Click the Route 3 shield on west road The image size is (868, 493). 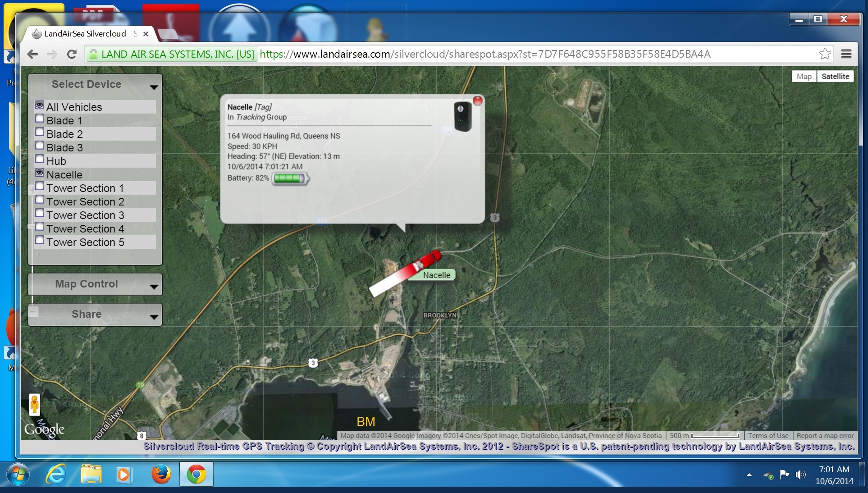[x=313, y=363]
